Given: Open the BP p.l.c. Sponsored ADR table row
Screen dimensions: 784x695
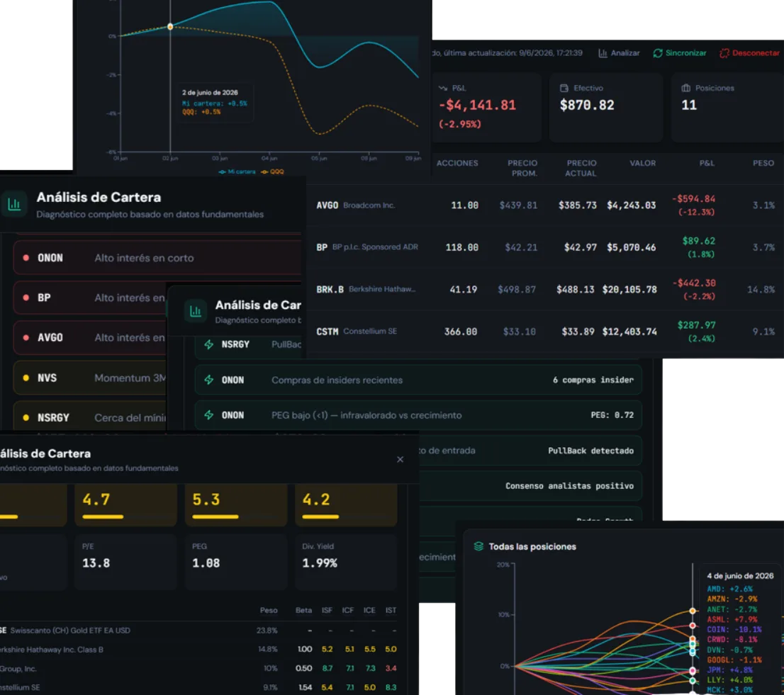Looking at the screenshot, I should tap(545, 247).
